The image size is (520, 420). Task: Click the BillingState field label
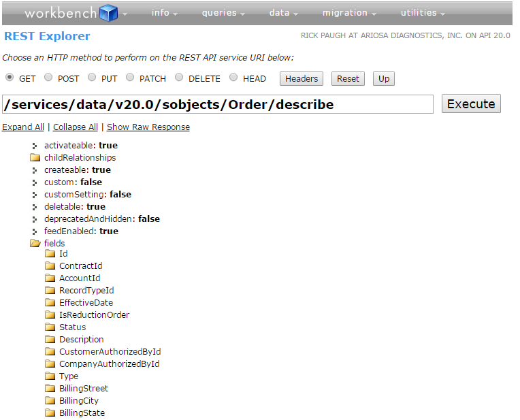[x=82, y=413]
